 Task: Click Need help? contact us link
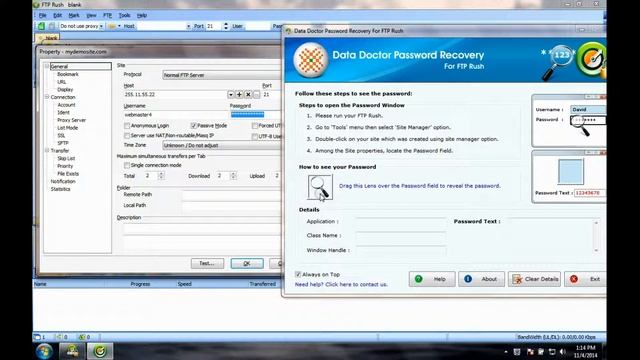[341, 284]
